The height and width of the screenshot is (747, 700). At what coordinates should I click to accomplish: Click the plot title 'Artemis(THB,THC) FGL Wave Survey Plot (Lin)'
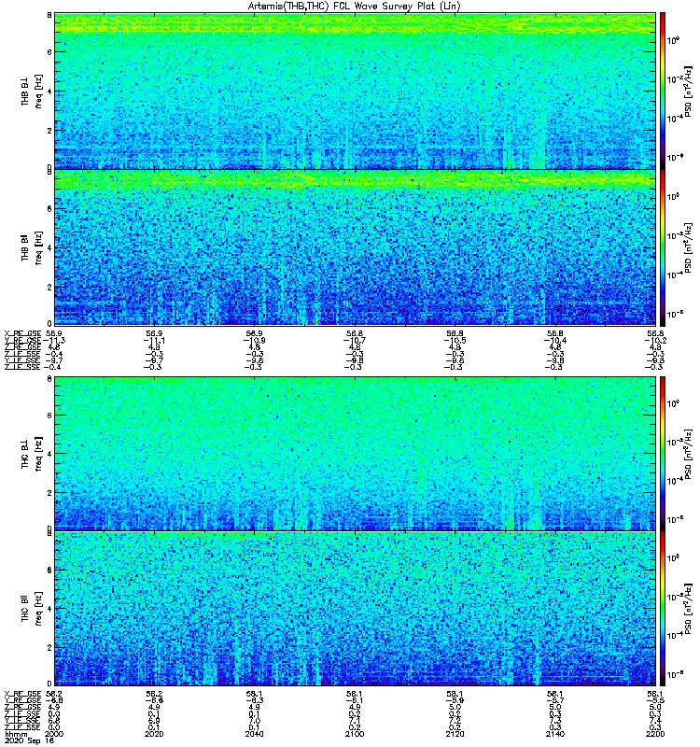[x=355, y=7]
